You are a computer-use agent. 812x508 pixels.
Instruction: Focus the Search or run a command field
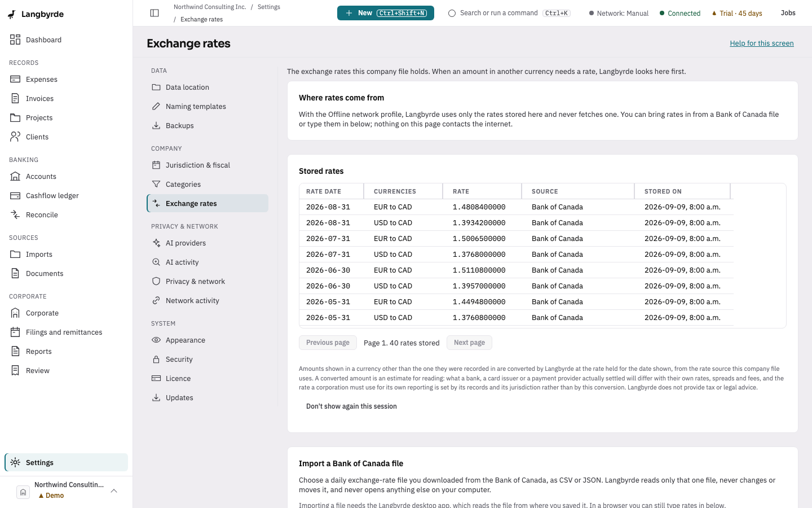[x=509, y=13]
